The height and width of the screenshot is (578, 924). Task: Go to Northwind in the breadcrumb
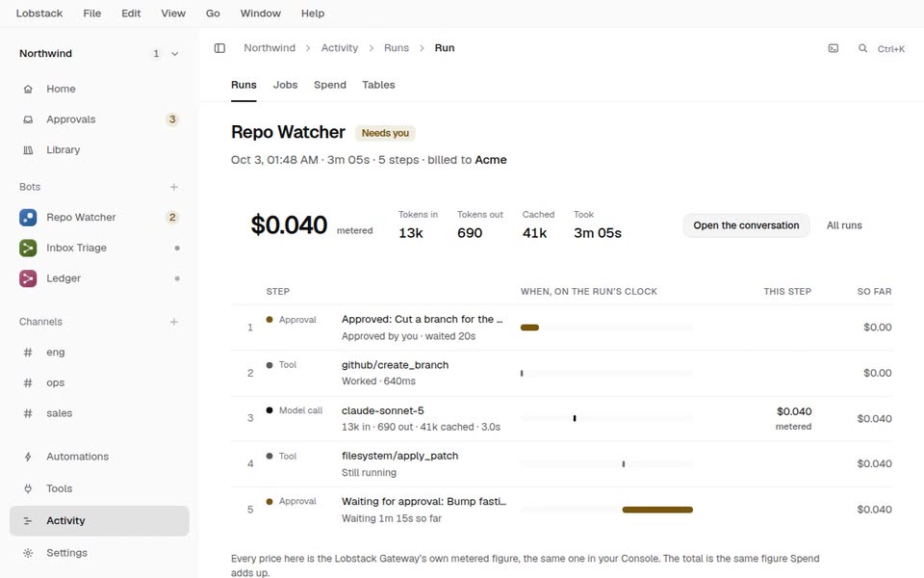269,48
